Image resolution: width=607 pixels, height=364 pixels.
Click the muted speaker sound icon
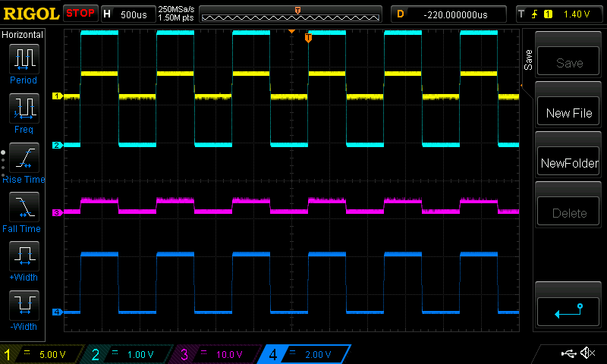pos(587,353)
